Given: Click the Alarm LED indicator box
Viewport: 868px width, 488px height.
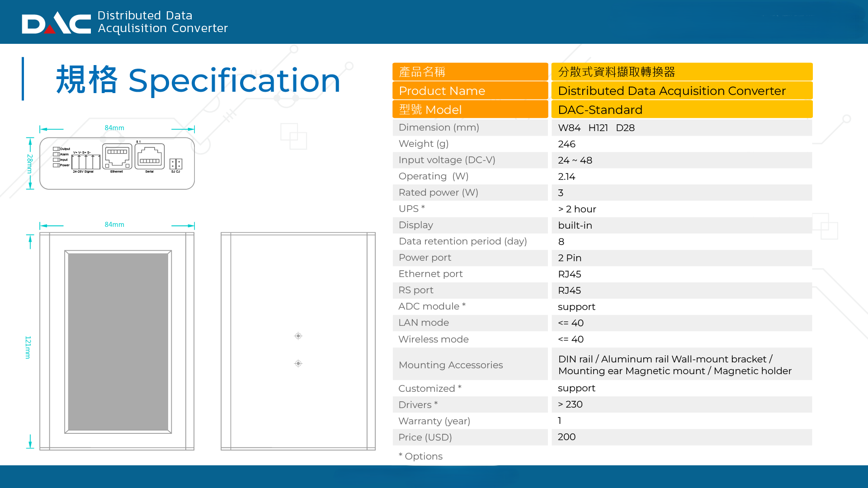Looking at the screenshot, I should point(56,154).
